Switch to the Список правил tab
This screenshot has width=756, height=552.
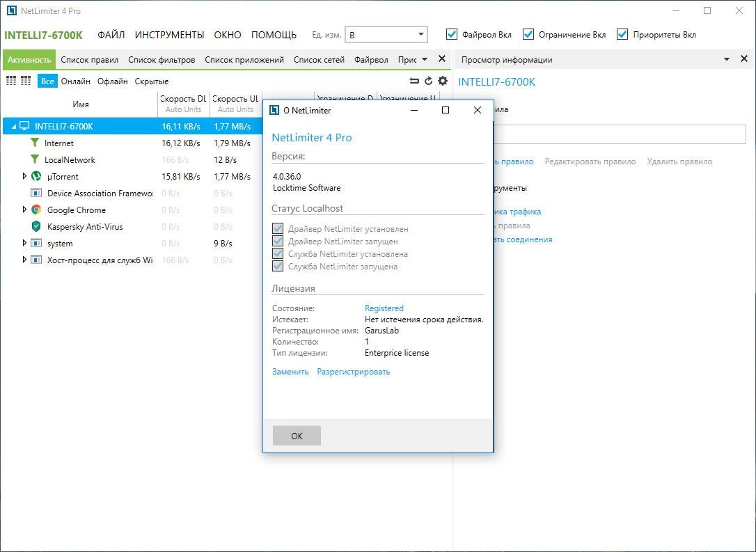[89, 60]
